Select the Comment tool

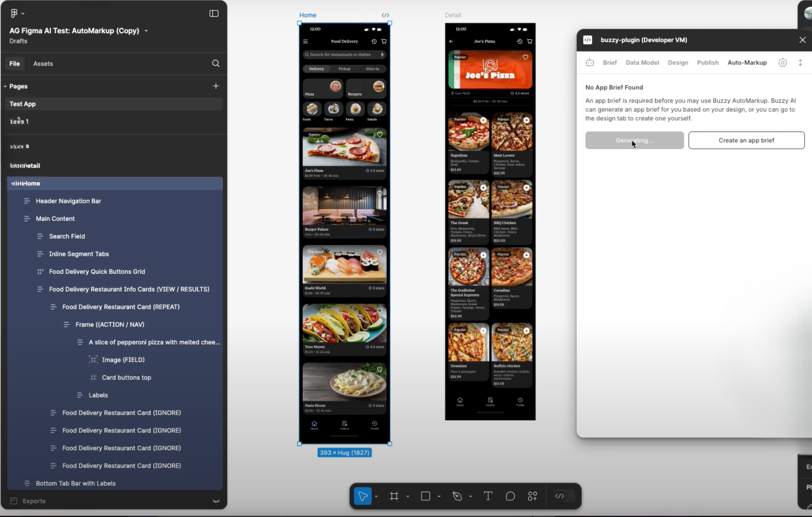(510, 496)
